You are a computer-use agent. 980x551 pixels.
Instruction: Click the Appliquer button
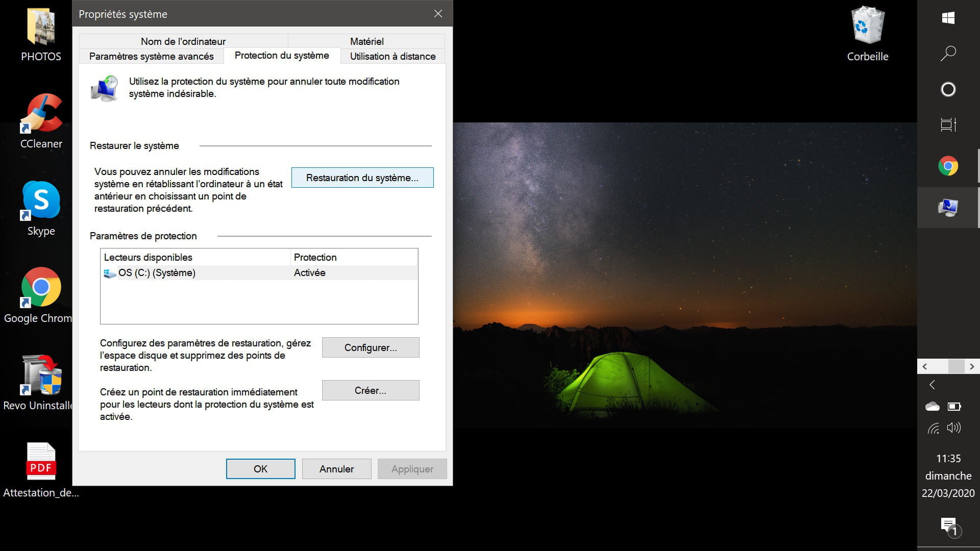click(x=412, y=469)
